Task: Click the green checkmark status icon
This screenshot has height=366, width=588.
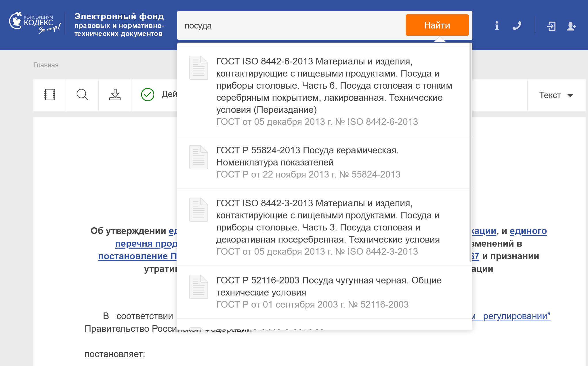Action: click(x=148, y=94)
